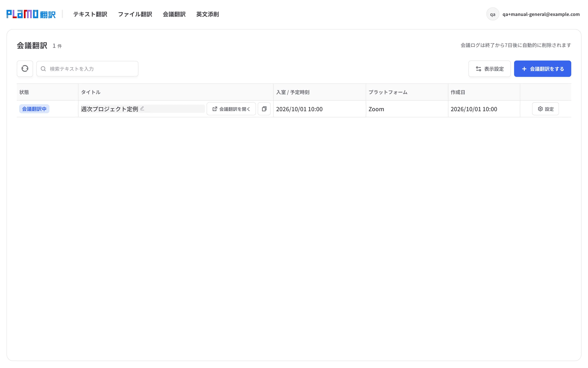Open the 英文添削 tab
Image resolution: width=588 pixels, height=368 pixels.
(x=207, y=14)
